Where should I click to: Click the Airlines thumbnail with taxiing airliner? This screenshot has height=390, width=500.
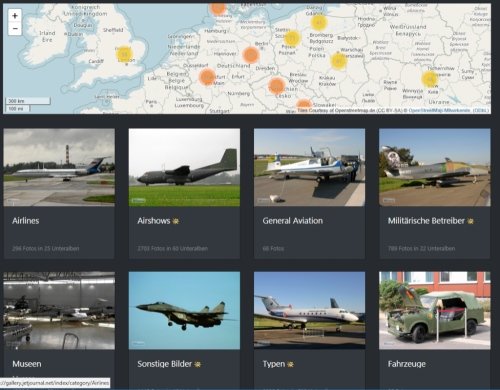[59, 167]
